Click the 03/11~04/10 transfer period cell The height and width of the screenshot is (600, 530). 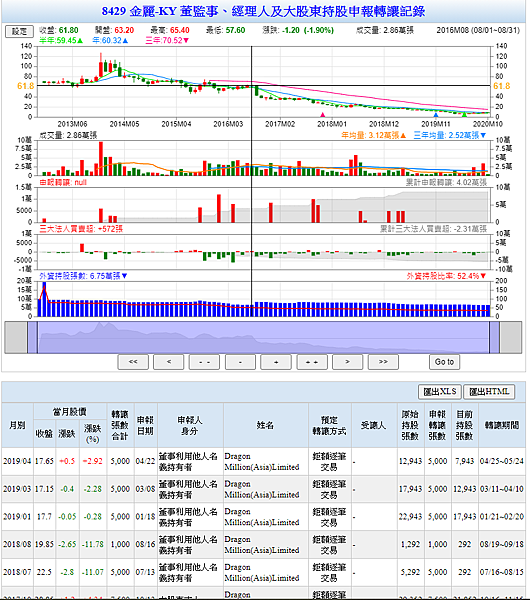(x=502, y=489)
